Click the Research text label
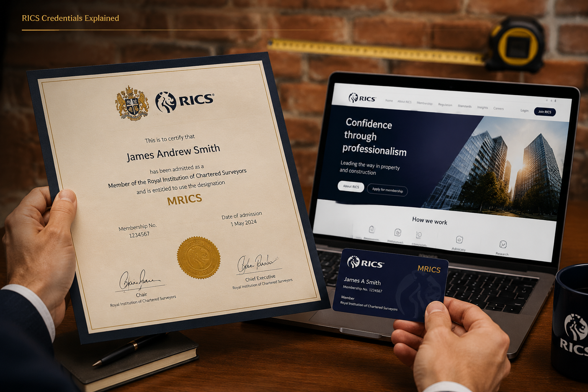 (502, 254)
